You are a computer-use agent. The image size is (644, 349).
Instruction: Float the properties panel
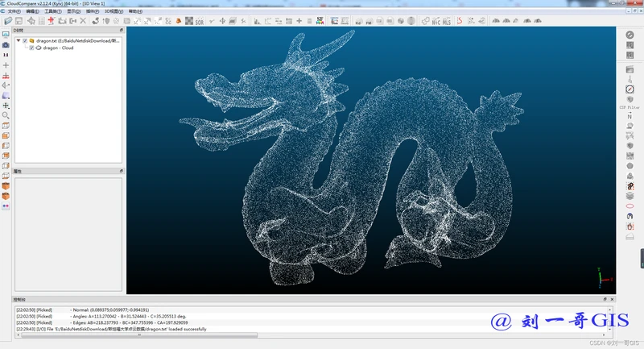point(122,171)
